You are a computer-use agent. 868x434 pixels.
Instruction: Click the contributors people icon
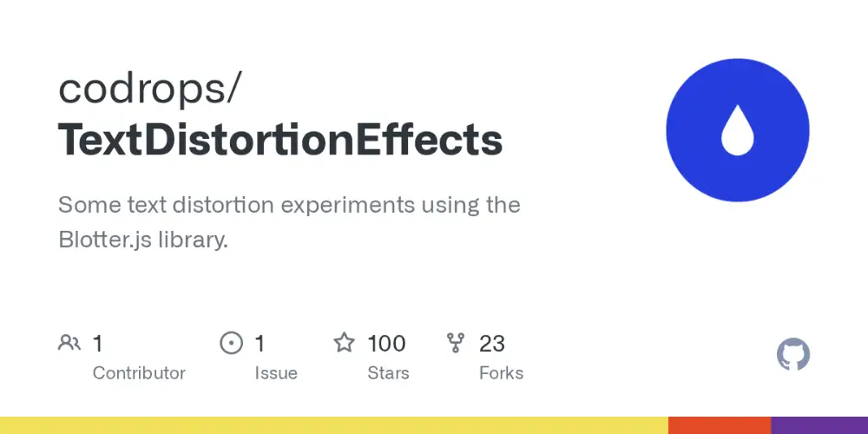pos(69,343)
